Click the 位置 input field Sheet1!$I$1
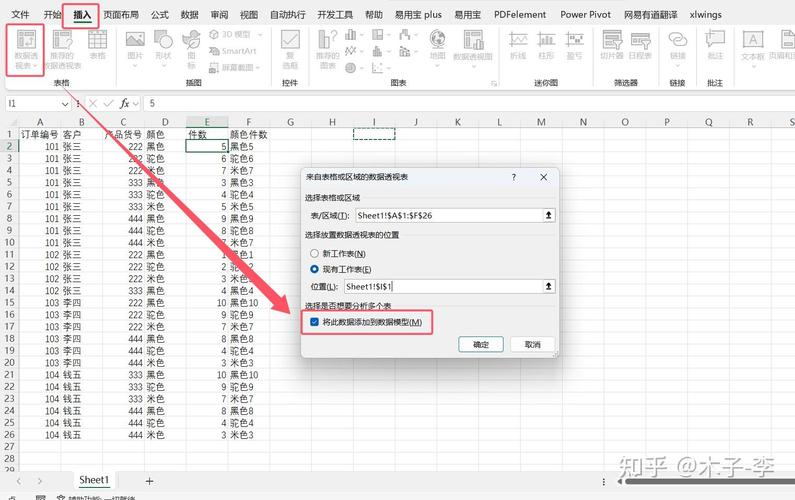Image resolution: width=795 pixels, height=500 pixels. click(x=443, y=286)
